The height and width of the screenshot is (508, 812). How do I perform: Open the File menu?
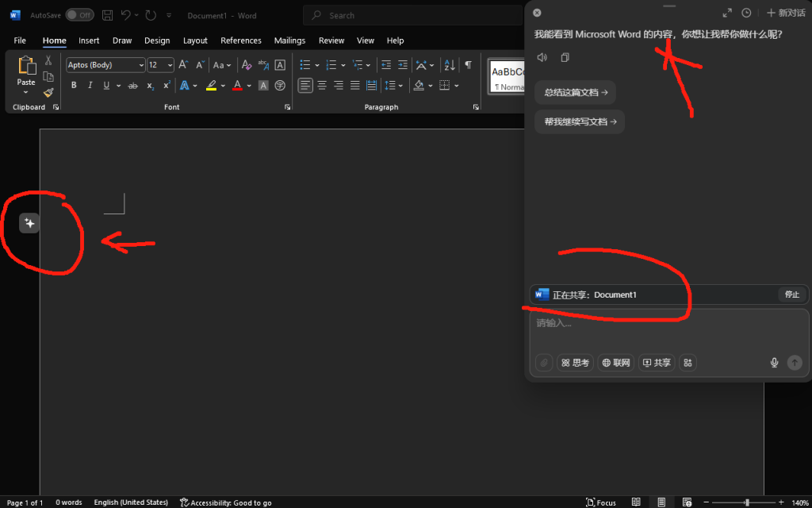click(20, 40)
